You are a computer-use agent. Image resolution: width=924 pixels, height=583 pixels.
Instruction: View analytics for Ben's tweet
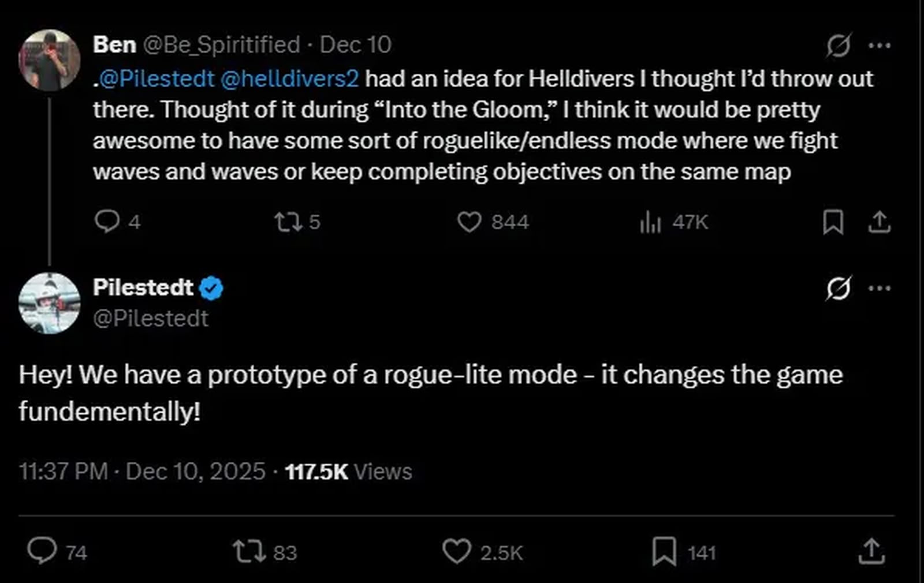pyautogui.click(x=650, y=222)
